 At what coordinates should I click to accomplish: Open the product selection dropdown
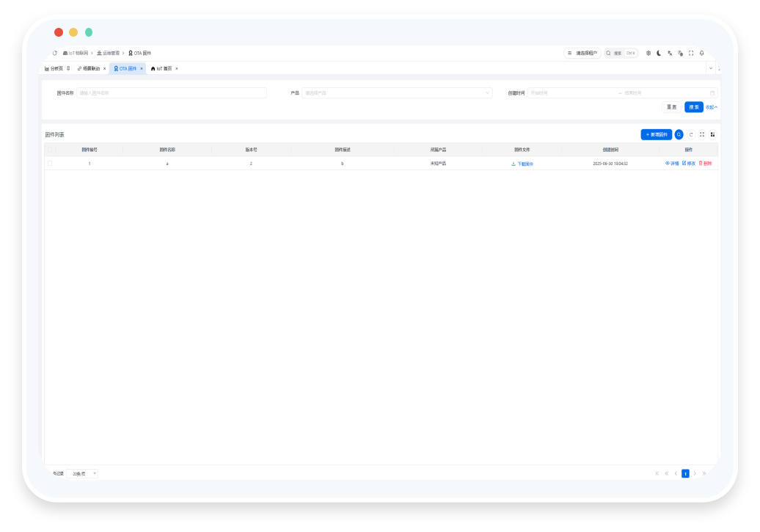[397, 93]
